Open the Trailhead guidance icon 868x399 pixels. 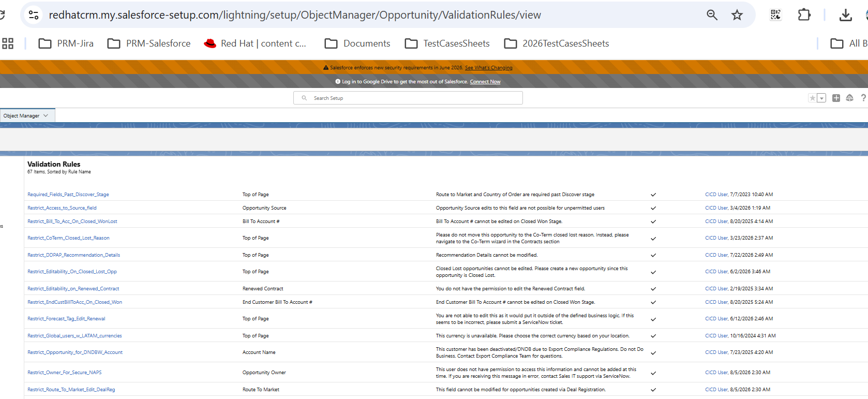(x=849, y=98)
